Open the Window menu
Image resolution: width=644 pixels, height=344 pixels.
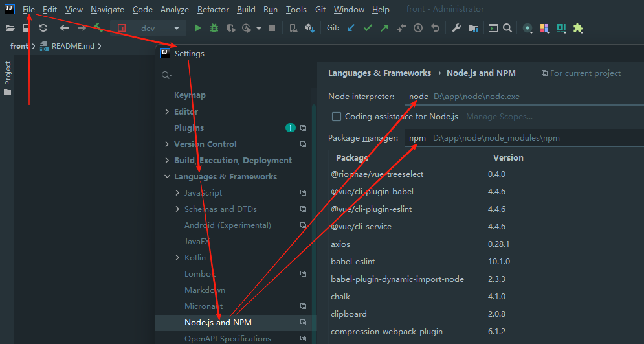point(349,10)
